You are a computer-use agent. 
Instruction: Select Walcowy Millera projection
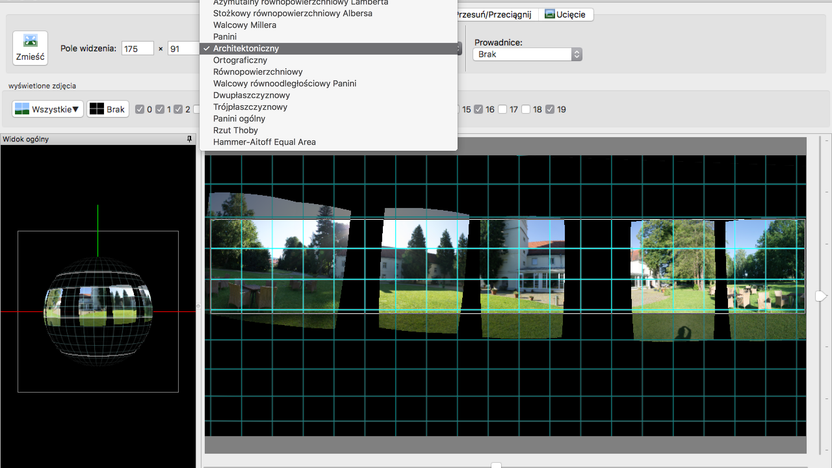328,25
